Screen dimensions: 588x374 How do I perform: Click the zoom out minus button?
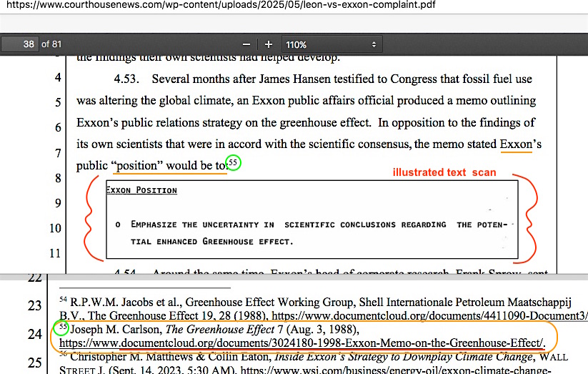click(x=246, y=44)
